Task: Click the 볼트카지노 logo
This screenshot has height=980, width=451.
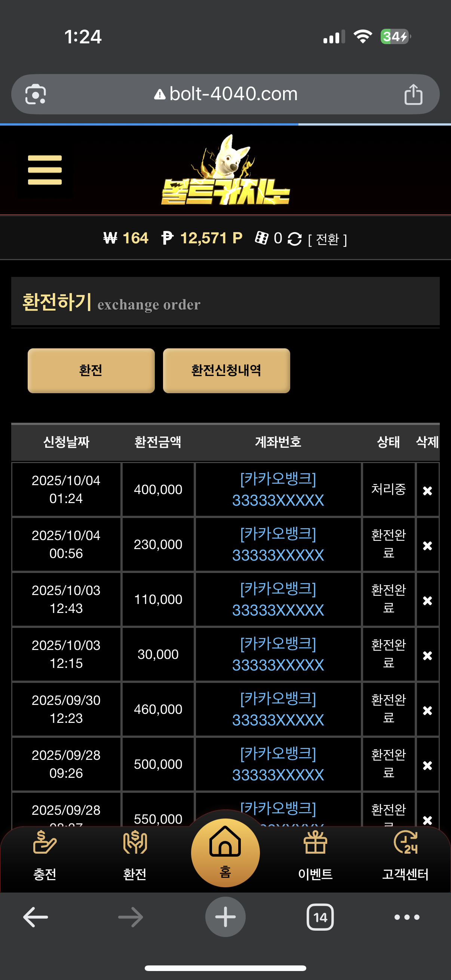Action: tap(225, 171)
